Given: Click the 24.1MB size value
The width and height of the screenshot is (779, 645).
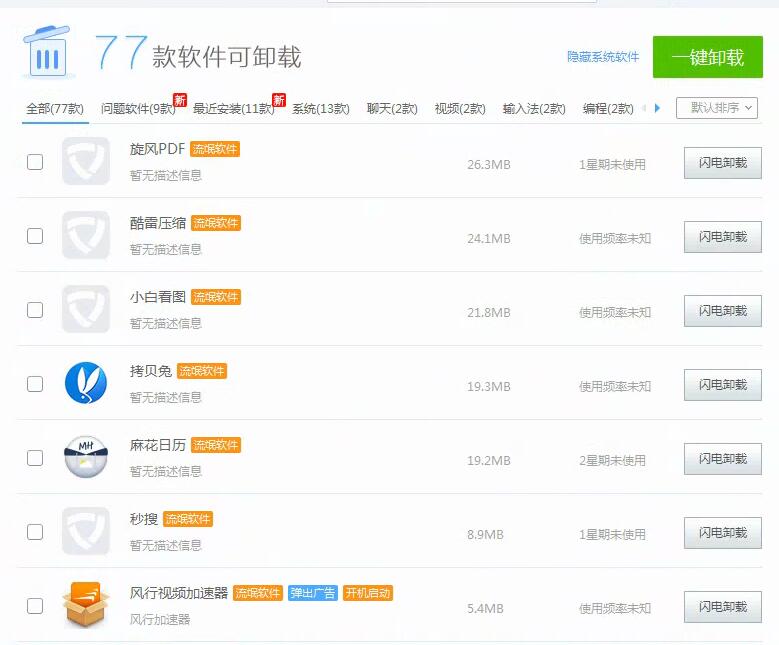Looking at the screenshot, I should (x=489, y=239).
